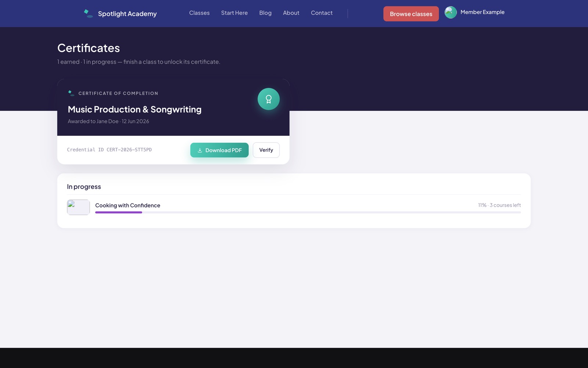Click the download arrow icon in Download PDF

coord(200,150)
